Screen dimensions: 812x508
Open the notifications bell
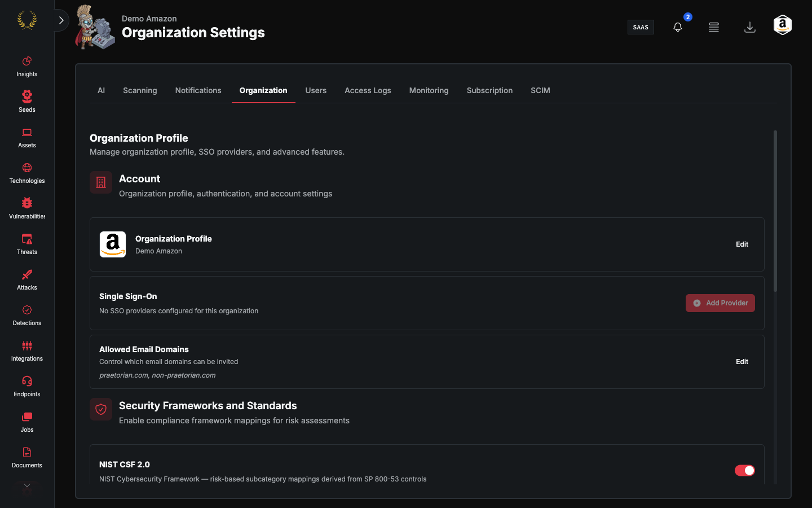[x=678, y=27]
